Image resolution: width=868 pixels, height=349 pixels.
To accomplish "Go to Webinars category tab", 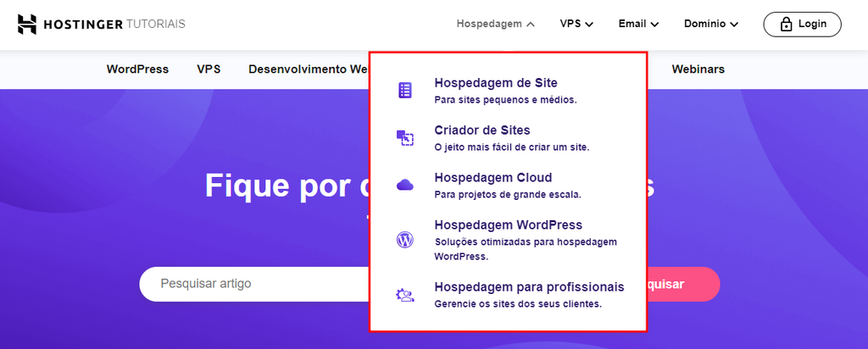I will pos(698,69).
